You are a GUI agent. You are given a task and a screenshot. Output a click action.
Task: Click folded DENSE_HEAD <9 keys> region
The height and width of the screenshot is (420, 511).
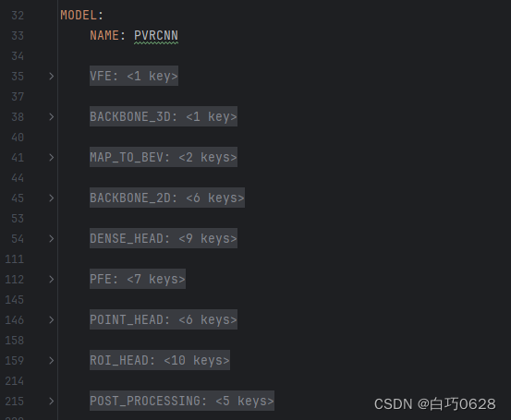pos(164,238)
